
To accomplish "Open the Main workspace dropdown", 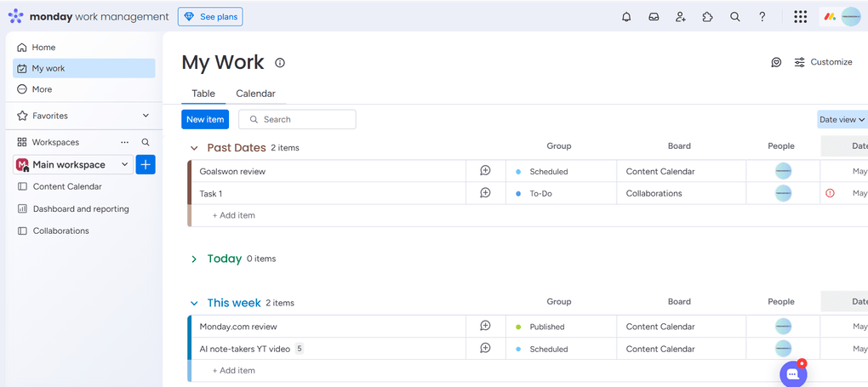I will tap(73, 164).
